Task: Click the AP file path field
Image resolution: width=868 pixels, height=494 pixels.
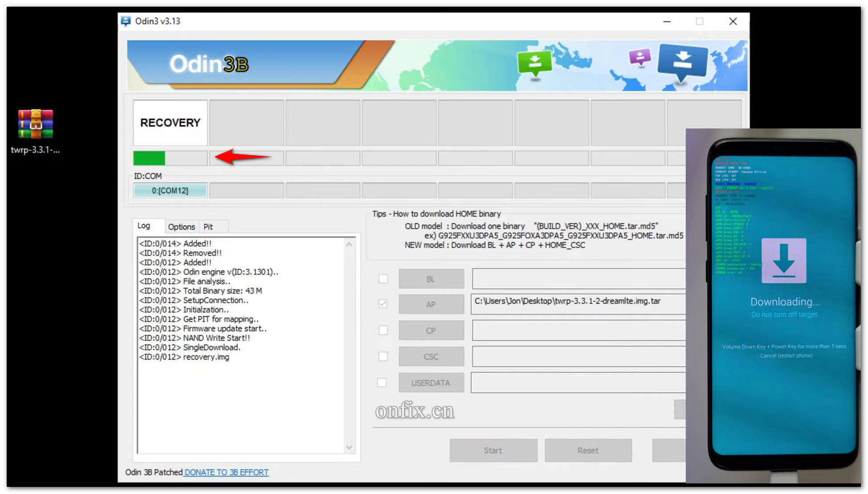Action: [577, 303]
